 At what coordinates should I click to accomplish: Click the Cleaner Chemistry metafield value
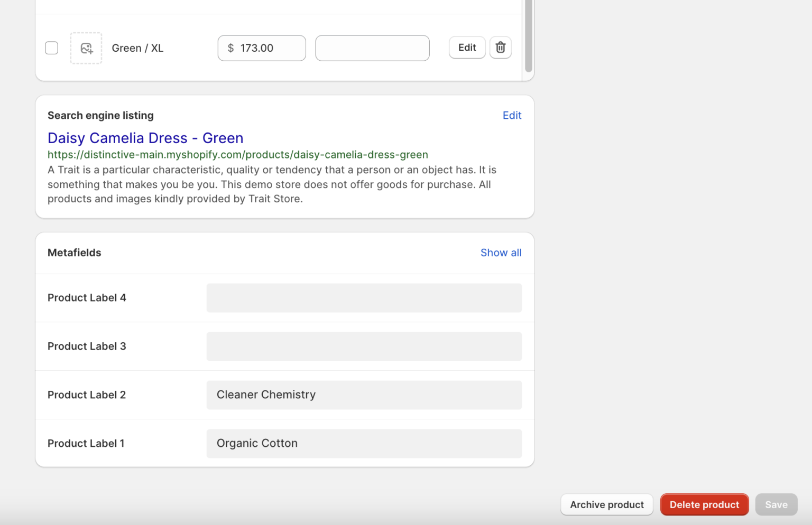tap(364, 395)
